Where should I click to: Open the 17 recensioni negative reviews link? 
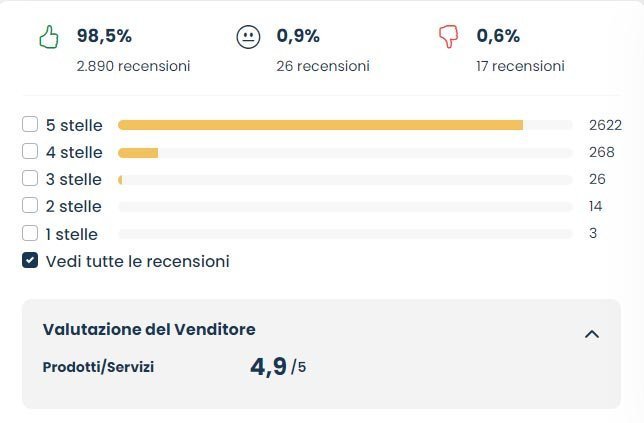[520, 66]
